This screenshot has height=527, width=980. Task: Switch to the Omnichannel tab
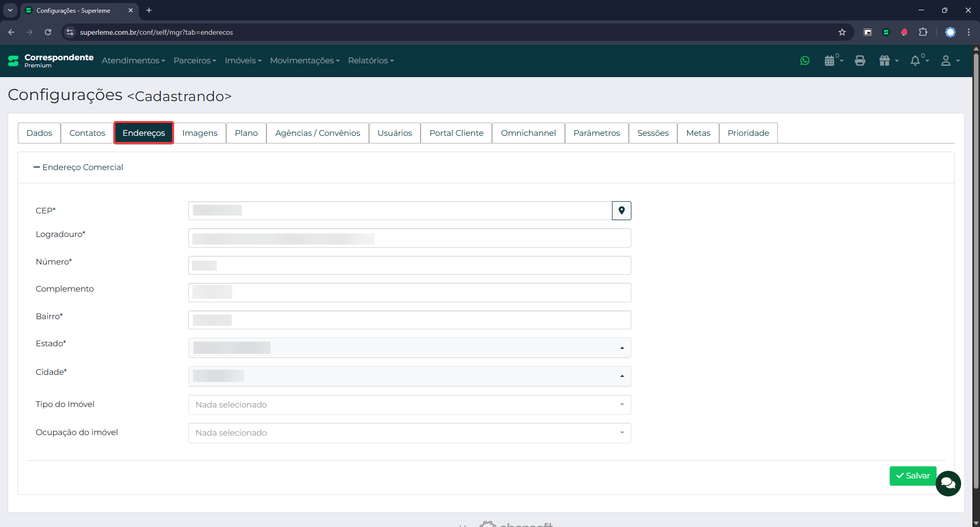(528, 133)
